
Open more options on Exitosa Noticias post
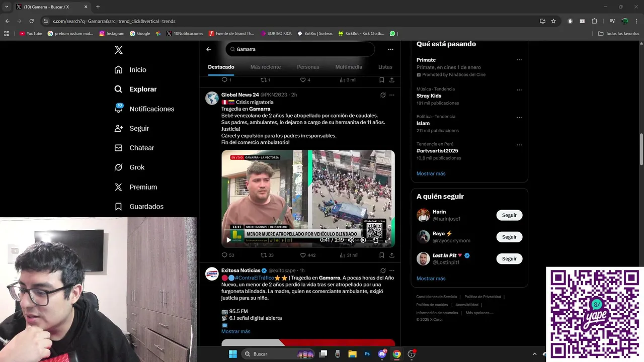392,270
